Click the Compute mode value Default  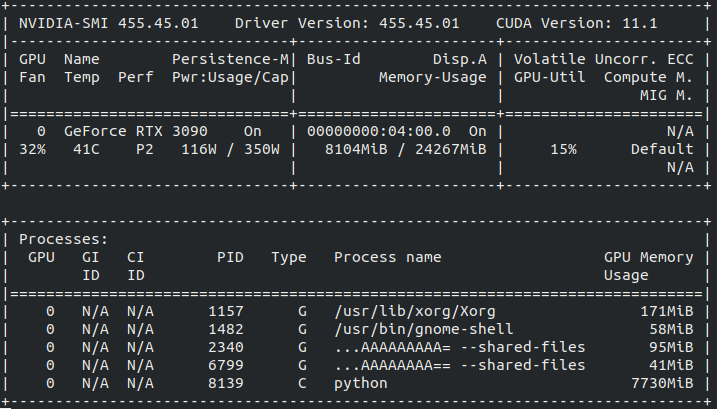[x=662, y=150]
